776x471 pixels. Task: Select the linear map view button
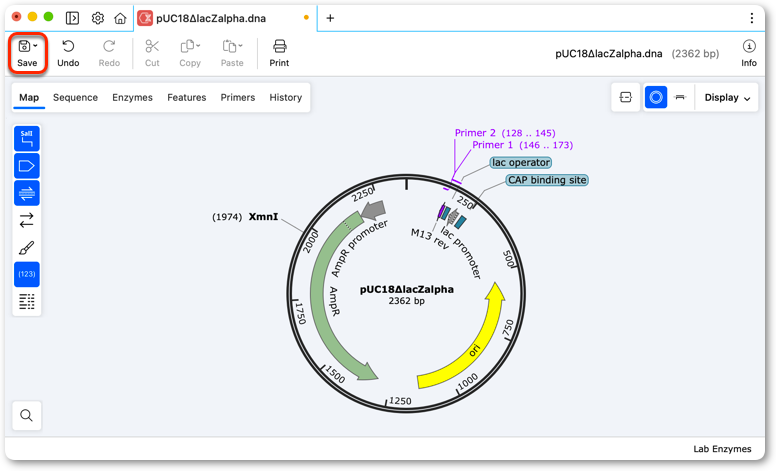point(680,97)
